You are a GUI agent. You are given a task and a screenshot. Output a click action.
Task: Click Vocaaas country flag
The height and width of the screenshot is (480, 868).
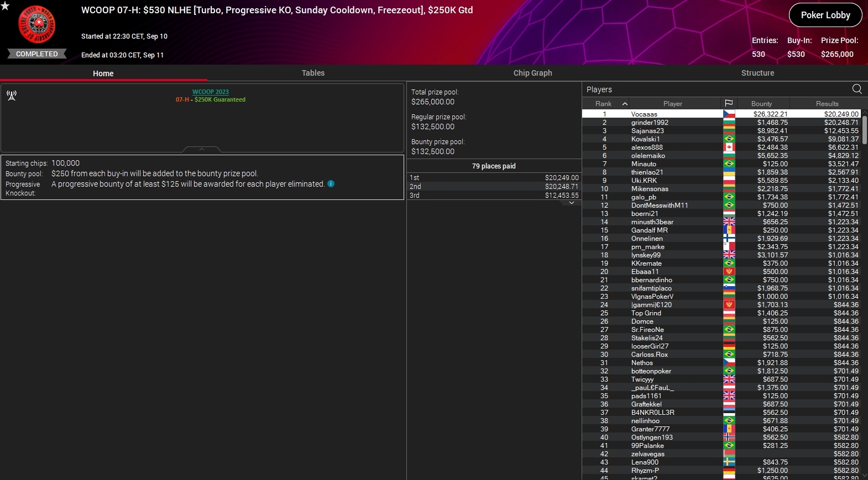coord(729,114)
